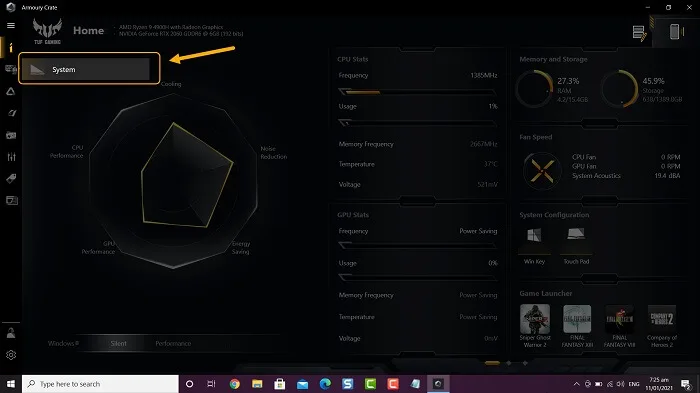Launch FINAL FANTASY VIII game
The width and height of the screenshot is (700, 393).
coord(619,326)
